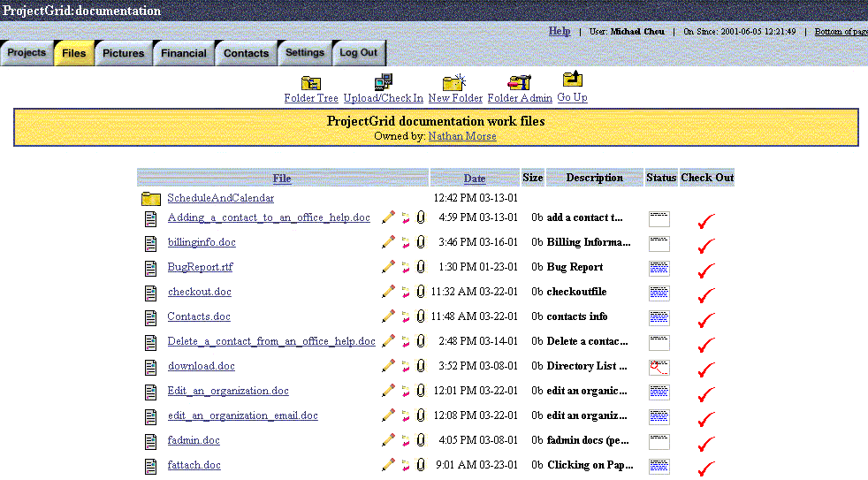Click status icon for Contacts.doc row
This screenshot has width=868, height=480.
pos(659,317)
